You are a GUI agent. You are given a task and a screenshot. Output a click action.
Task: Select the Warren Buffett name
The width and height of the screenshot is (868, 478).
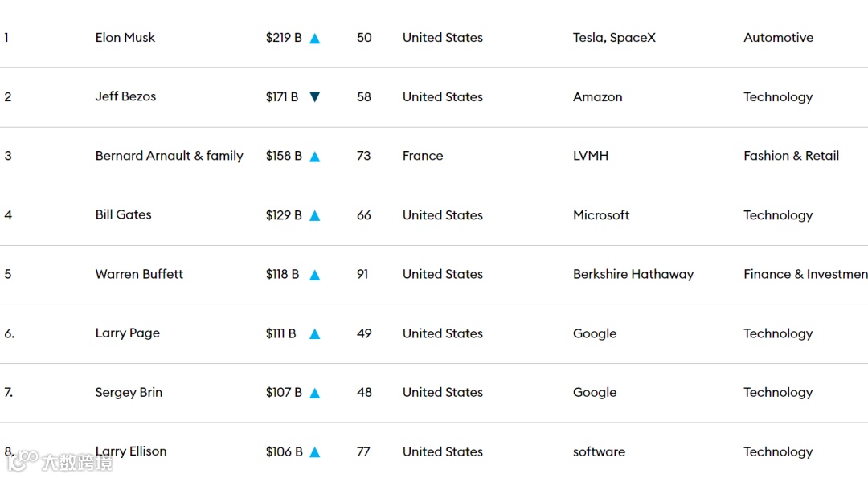click(139, 274)
